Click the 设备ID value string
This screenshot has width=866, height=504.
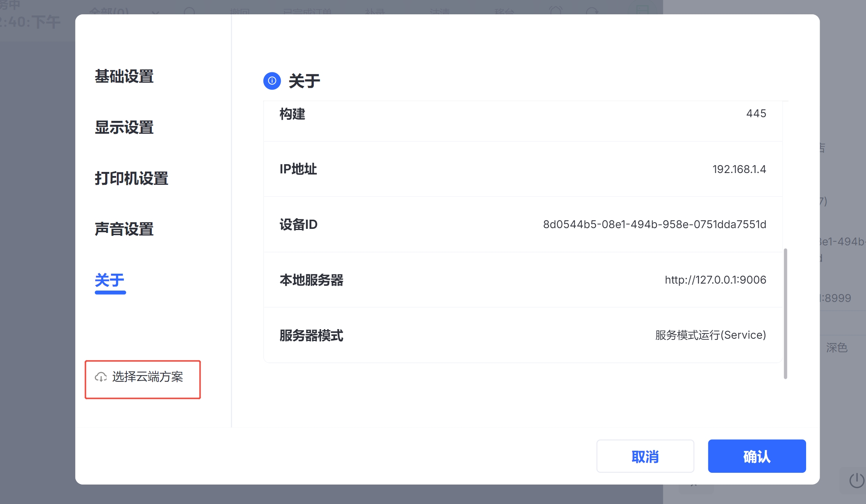click(x=654, y=224)
